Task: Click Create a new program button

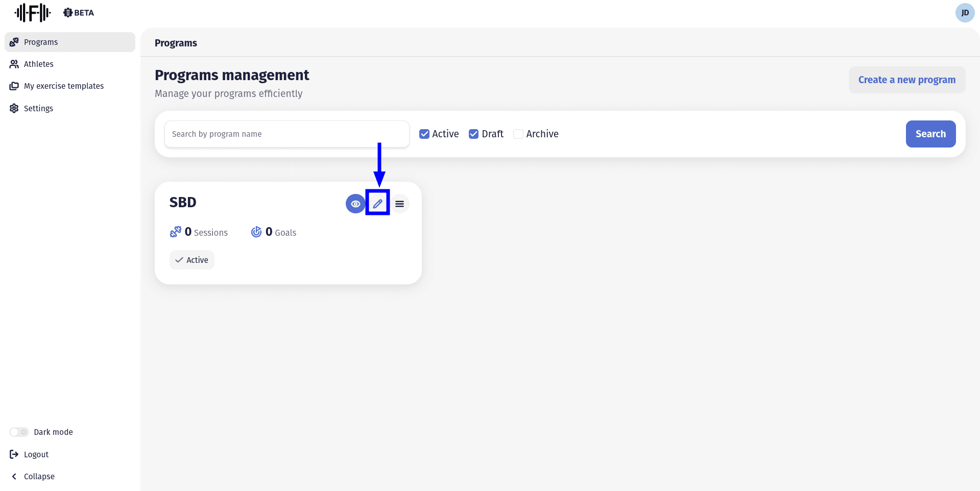Action: (906, 80)
